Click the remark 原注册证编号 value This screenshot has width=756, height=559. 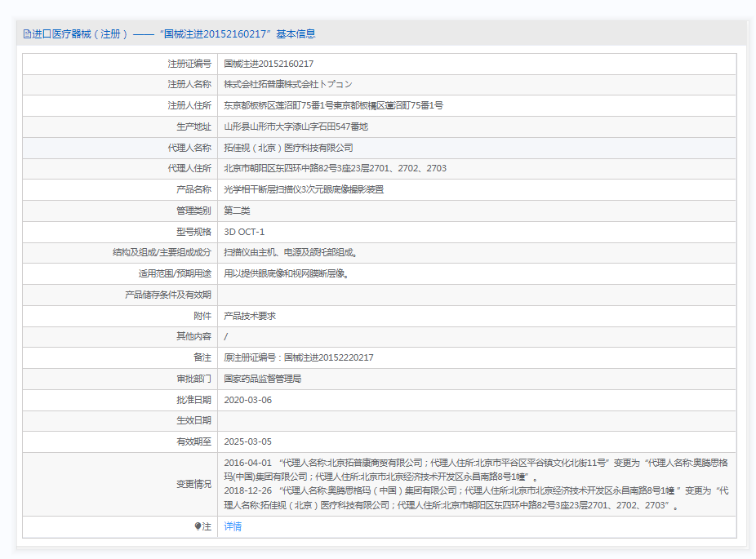tap(299, 357)
